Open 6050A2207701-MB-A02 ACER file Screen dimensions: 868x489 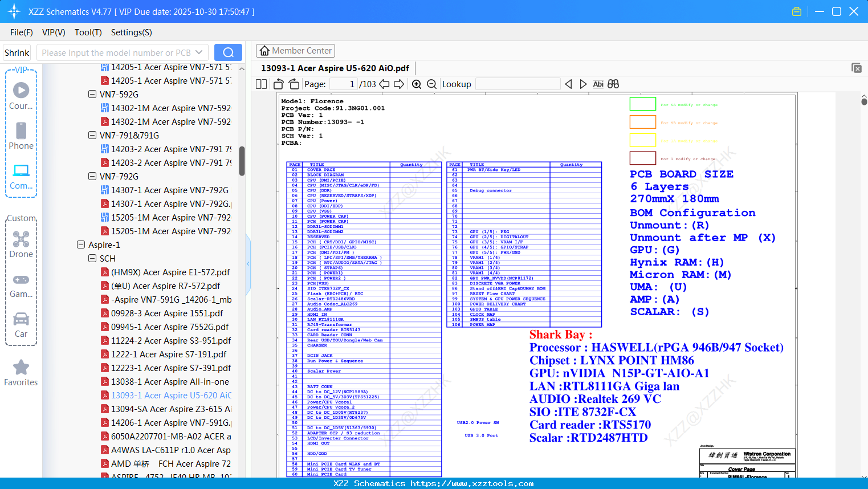click(171, 436)
